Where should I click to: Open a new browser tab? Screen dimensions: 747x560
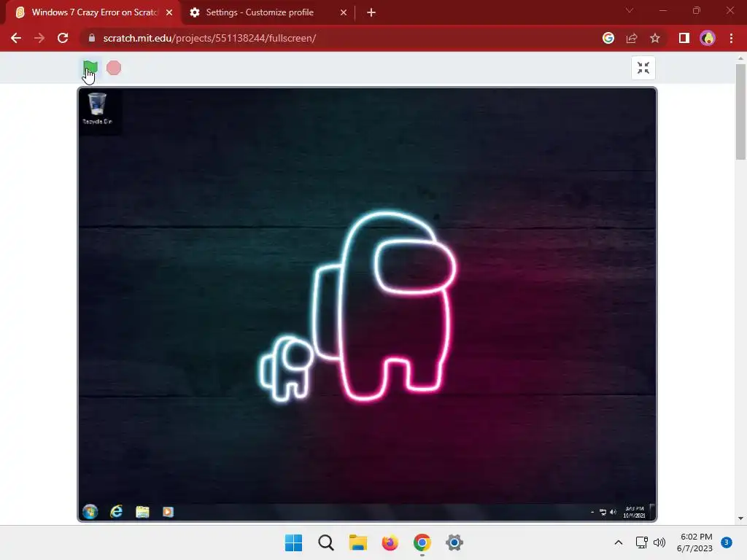click(x=371, y=12)
